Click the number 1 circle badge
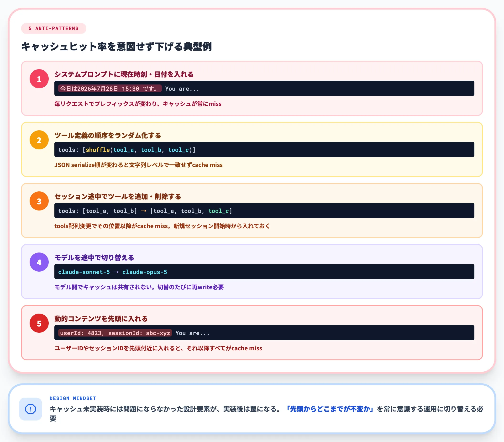 point(39,79)
